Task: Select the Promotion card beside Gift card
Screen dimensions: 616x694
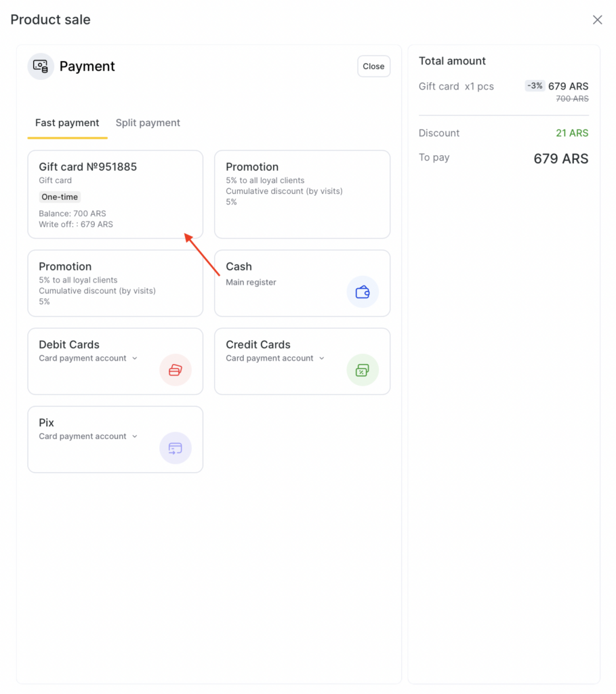Action: (302, 195)
